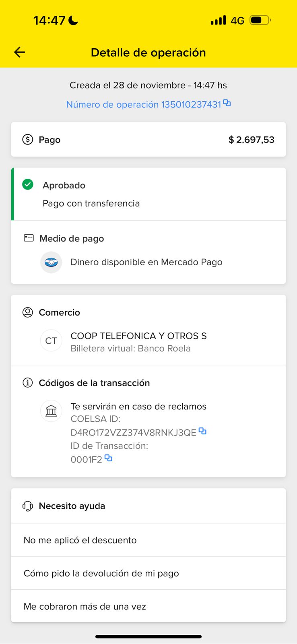Open the Número de operación link
The image size is (297, 644).
pyautogui.click(x=143, y=105)
